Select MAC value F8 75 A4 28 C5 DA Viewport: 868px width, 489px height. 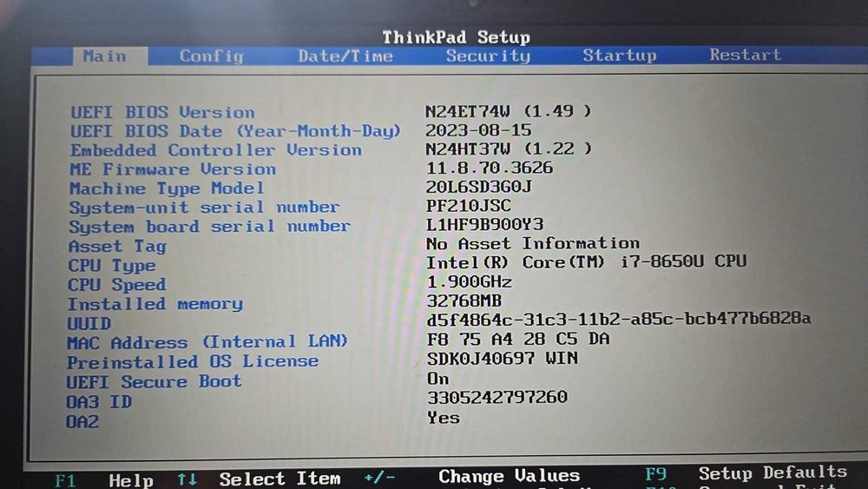tap(518, 339)
